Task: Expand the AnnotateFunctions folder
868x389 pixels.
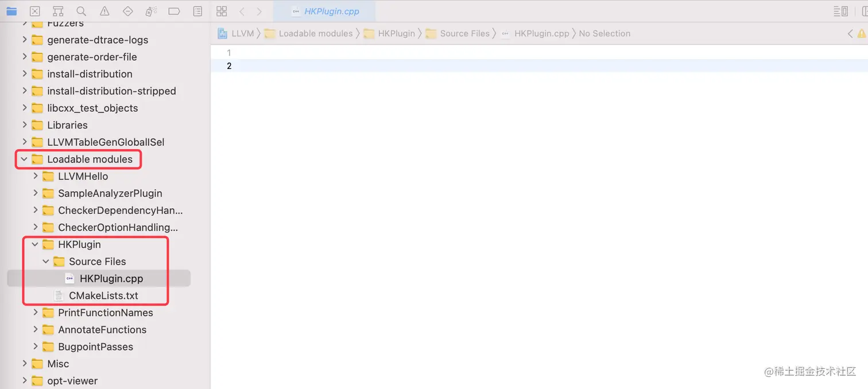Action: tap(35, 329)
